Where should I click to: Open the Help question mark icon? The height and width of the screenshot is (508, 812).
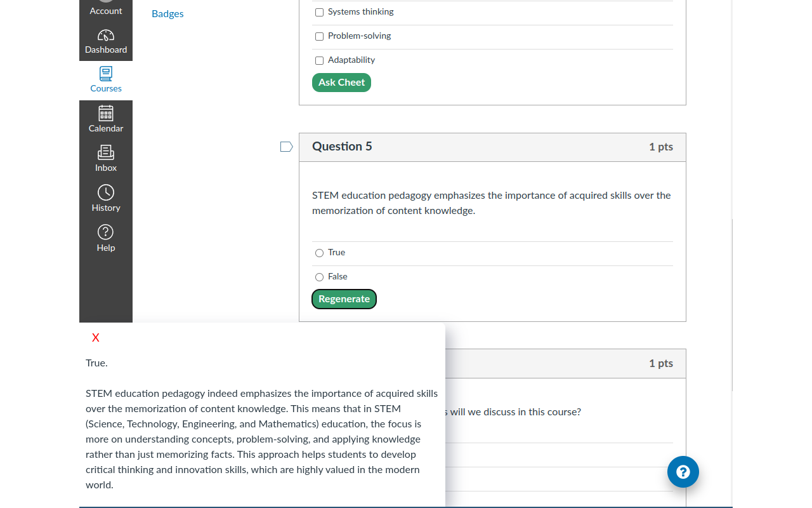106,232
